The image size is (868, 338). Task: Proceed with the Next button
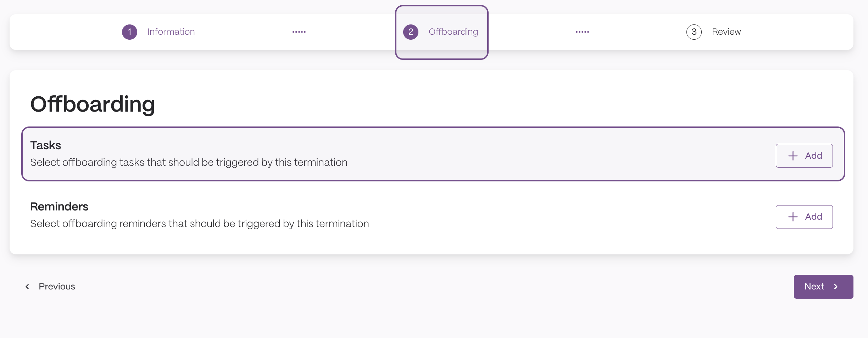click(x=823, y=287)
